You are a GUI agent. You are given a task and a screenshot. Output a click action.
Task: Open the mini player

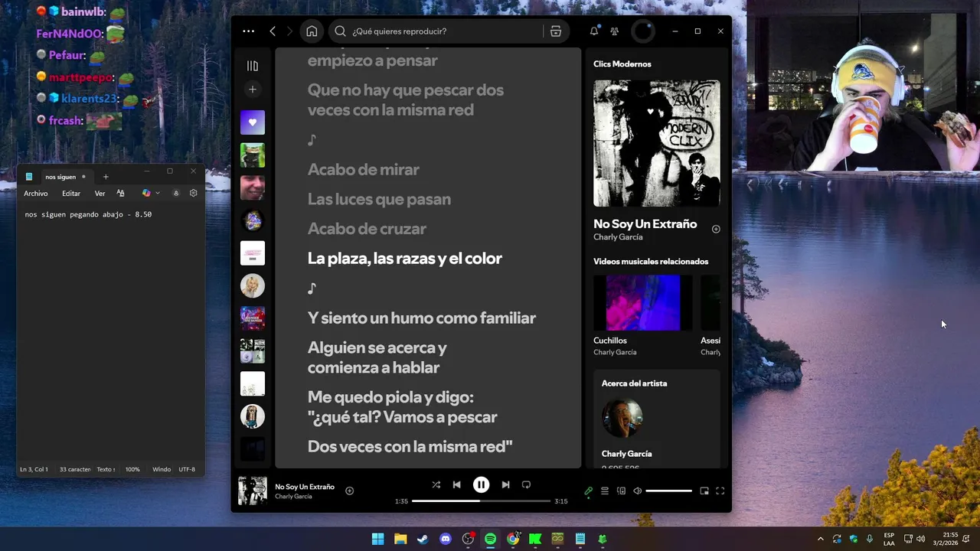704,491
